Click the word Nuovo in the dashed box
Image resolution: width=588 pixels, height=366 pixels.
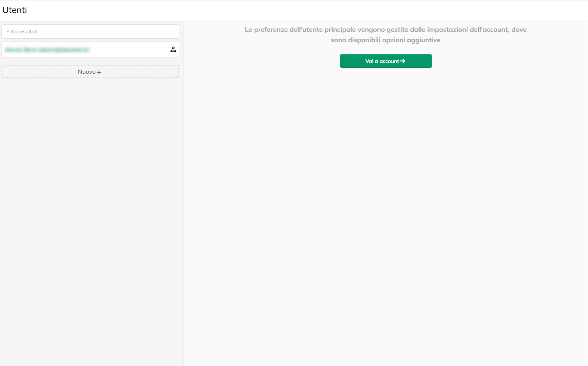87,72
